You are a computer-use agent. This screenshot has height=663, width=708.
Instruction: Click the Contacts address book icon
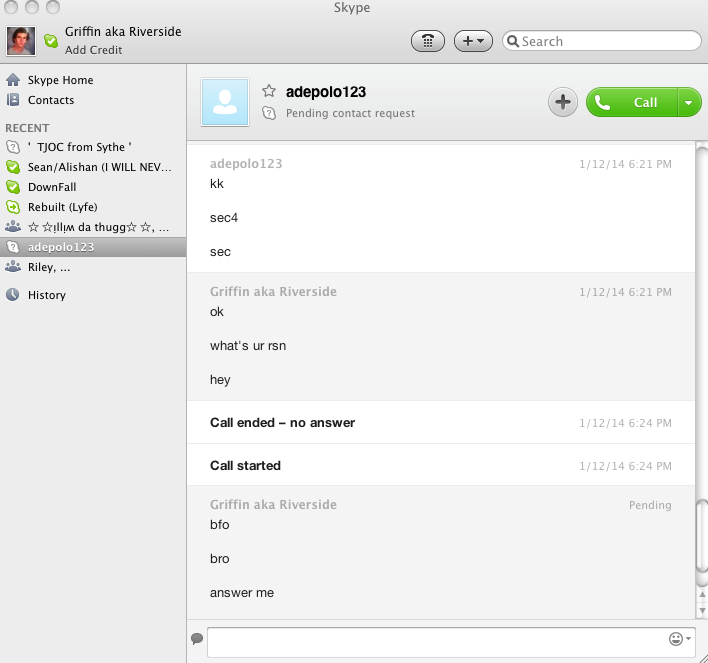pyautogui.click(x=13, y=100)
